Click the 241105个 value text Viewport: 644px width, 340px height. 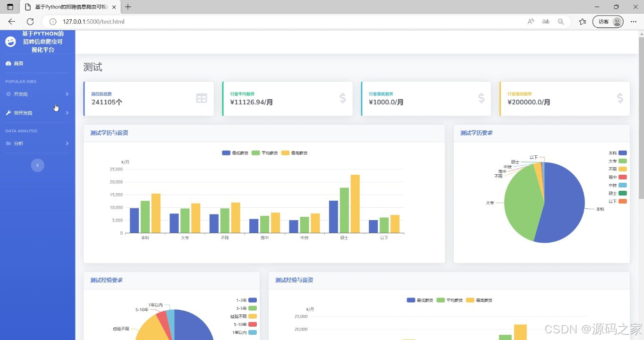tap(107, 102)
